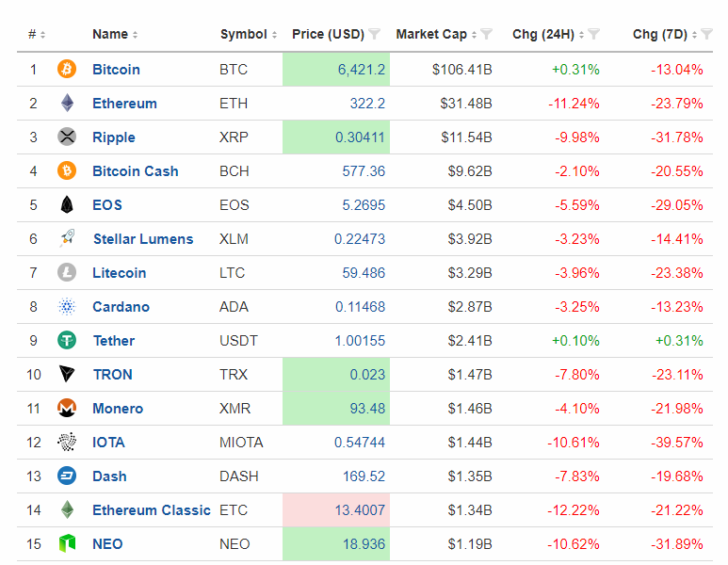Open the Price (USD) column filter

[375, 35]
